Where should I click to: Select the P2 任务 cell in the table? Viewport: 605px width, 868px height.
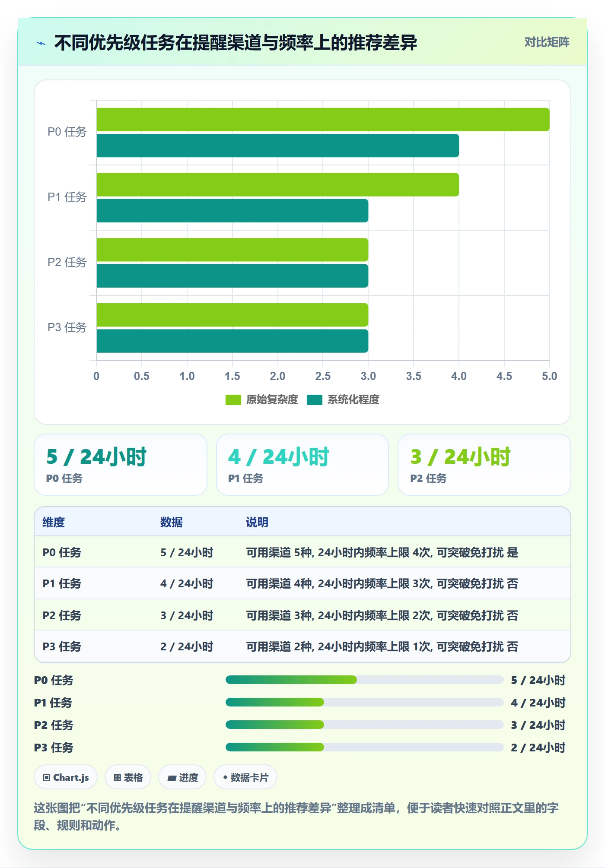point(62,615)
